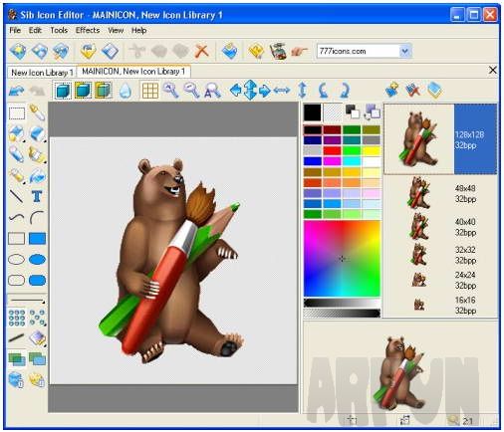The width and height of the screenshot is (504, 432).
Task: Open the File menu
Action: coord(15,30)
